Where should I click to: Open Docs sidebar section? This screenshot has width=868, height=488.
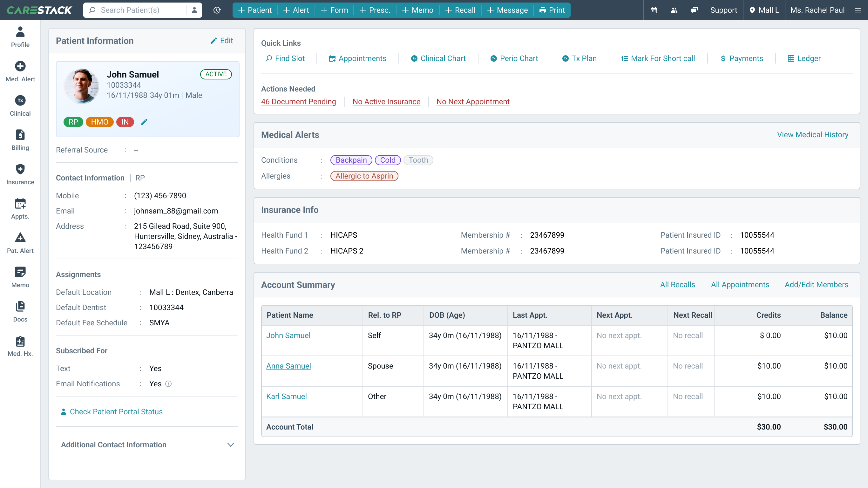(x=20, y=312)
